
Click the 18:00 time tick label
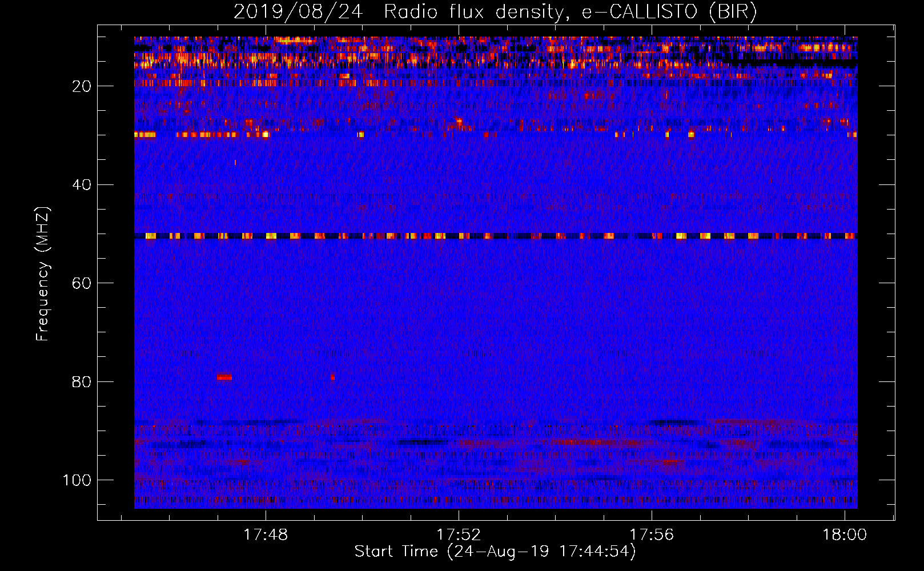click(845, 535)
